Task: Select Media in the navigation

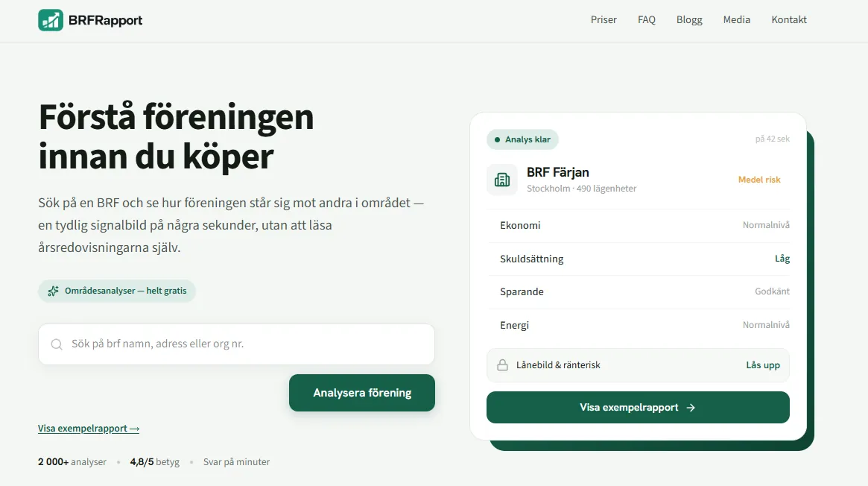Action: [737, 20]
